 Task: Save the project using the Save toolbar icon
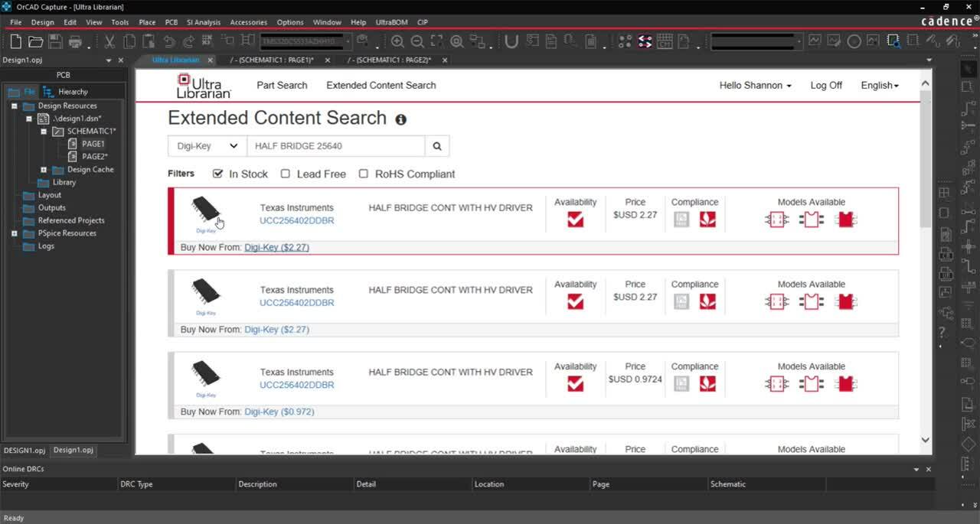point(54,41)
